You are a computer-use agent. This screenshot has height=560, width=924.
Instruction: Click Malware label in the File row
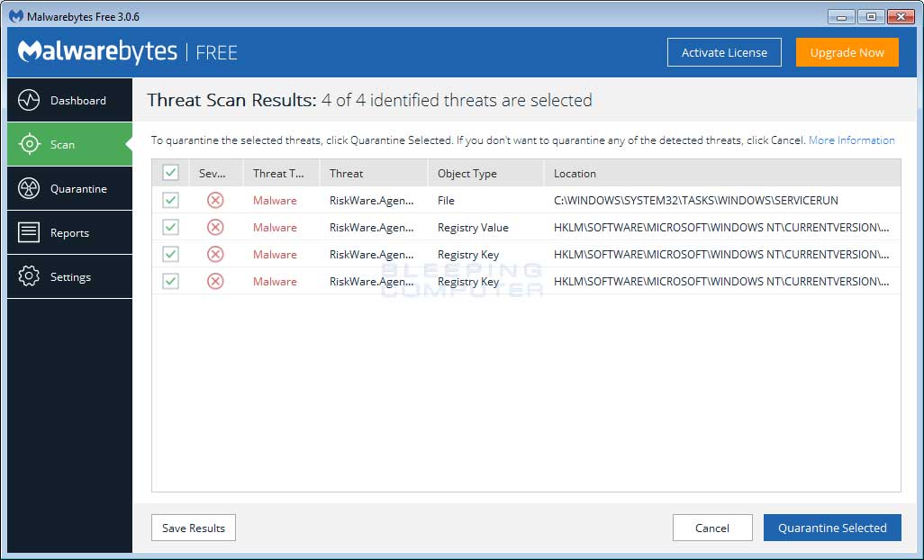coord(276,200)
